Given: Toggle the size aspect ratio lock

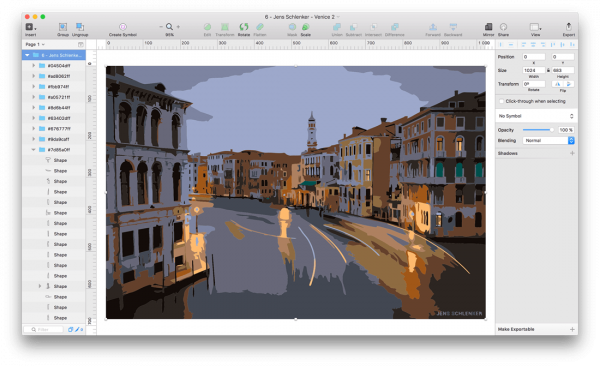Looking at the screenshot, I should tap(548, 70).
